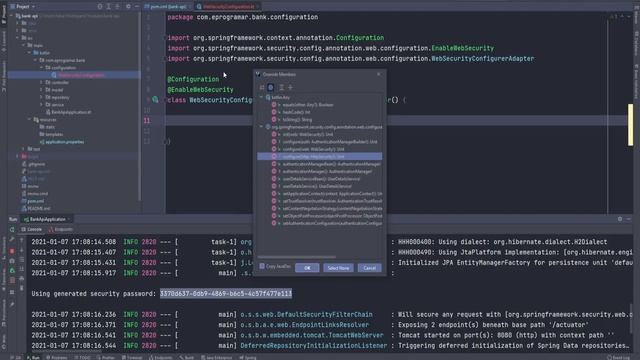
Task: Click the Spring bean gutter icon
Action: tap(155, 99)
